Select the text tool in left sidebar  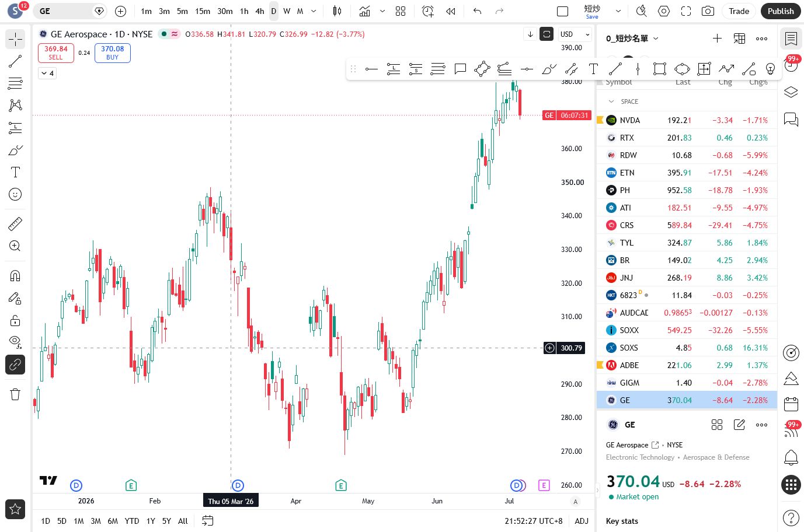tap(15, 172)
